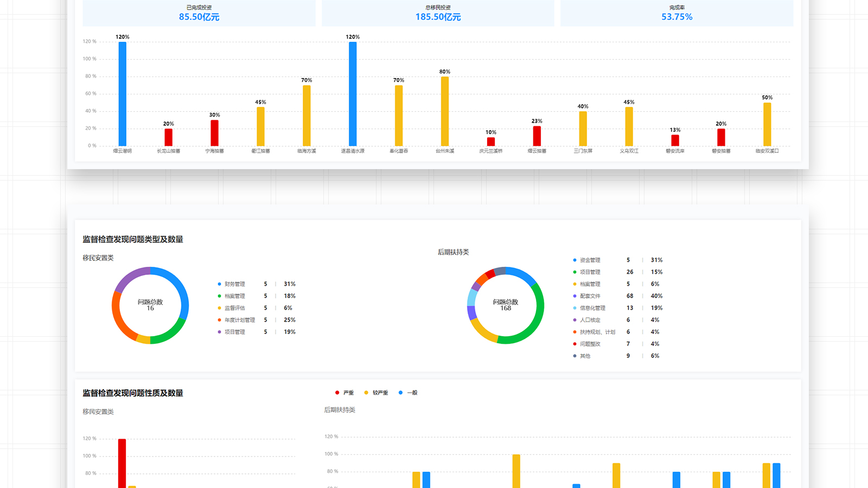Click the 50% bar for 临安双溪口
The height and width of the screenshot is (488, 868).
[767, 124]
